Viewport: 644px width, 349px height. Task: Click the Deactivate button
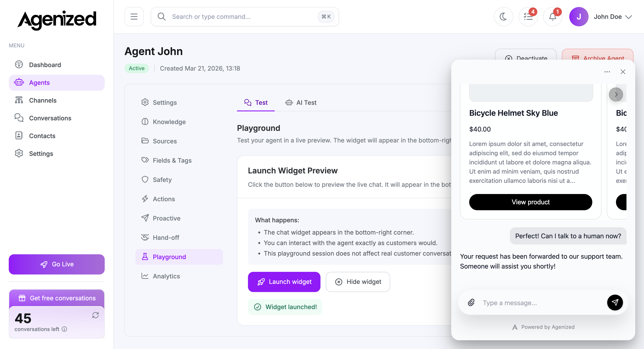526,55
